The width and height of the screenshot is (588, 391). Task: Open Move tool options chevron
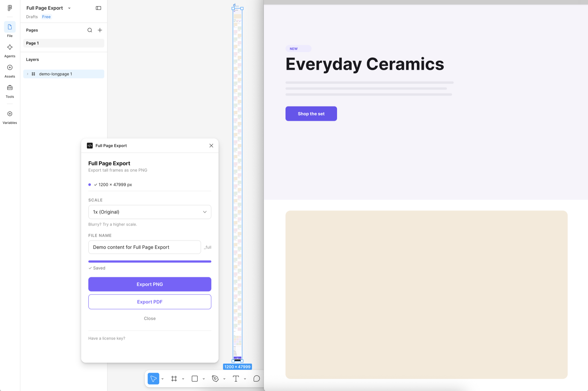(x=162, y=379)
